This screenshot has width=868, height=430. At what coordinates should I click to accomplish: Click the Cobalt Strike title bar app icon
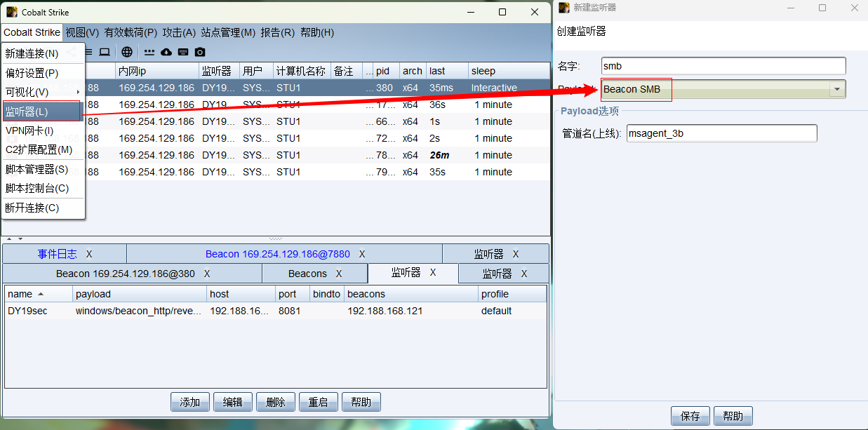point(12,12)
